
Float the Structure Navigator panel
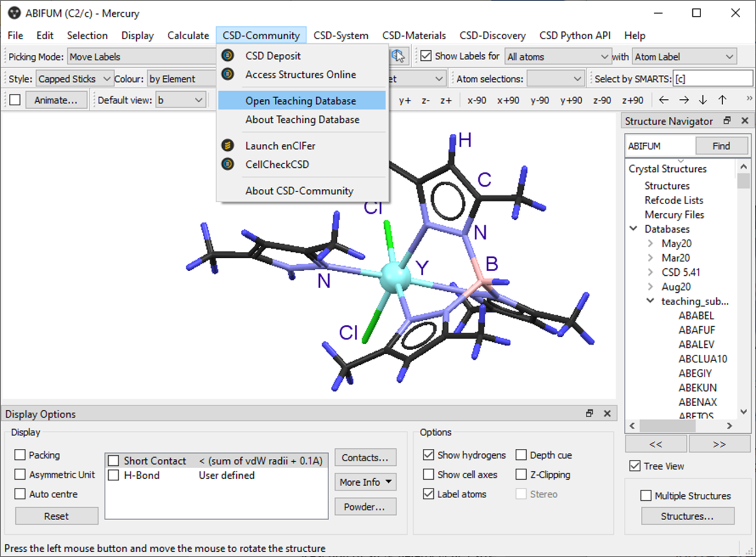point(727,120)
